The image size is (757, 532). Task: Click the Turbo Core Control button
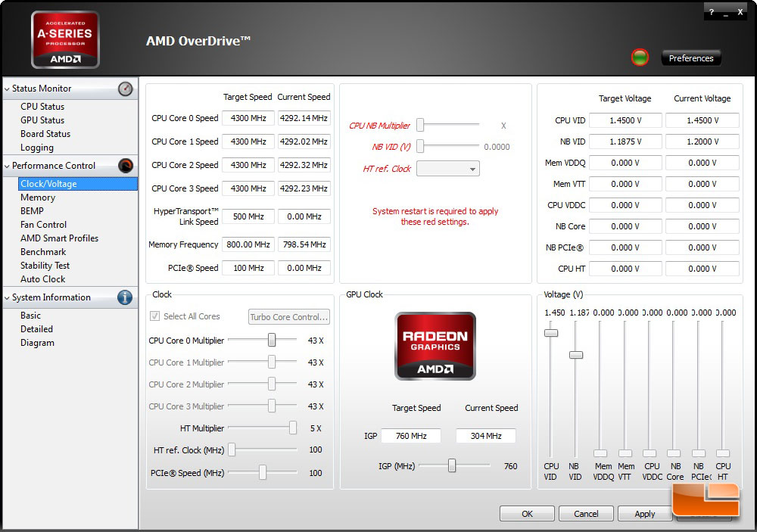click(288, 316)
